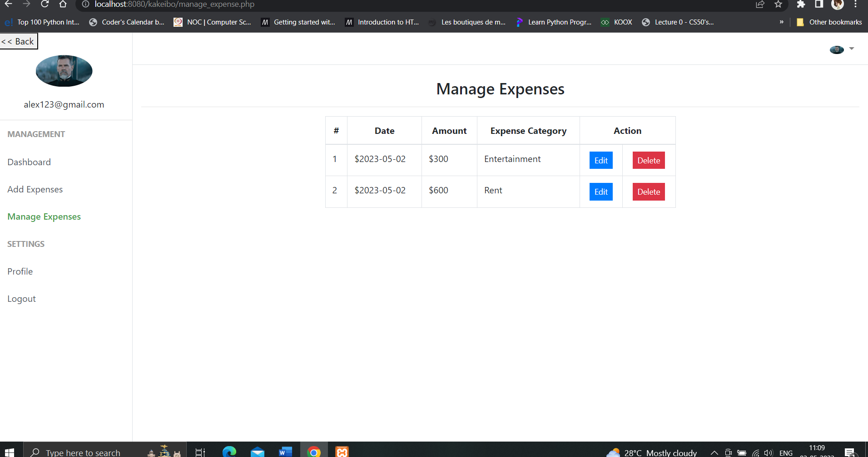Open the share icon in the address bar
Viewport: 868px width, 457px height.
point(759,5)
